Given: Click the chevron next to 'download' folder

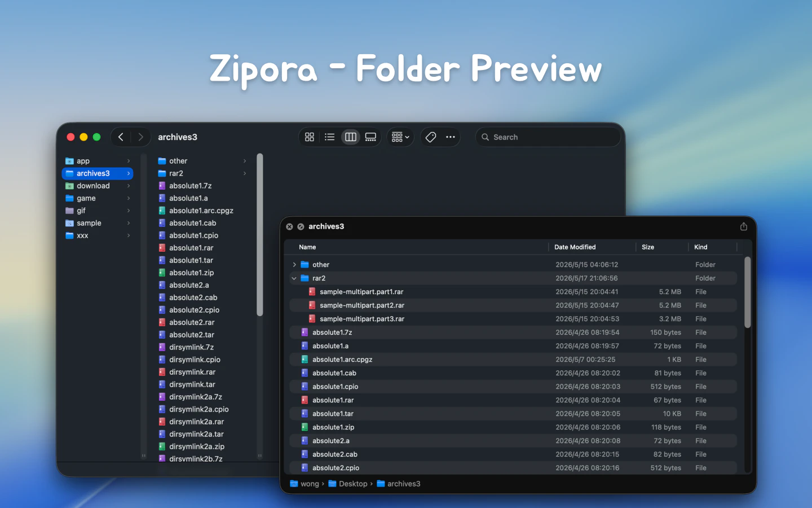Looking at the screenshot, I should [x=129, y=186].
